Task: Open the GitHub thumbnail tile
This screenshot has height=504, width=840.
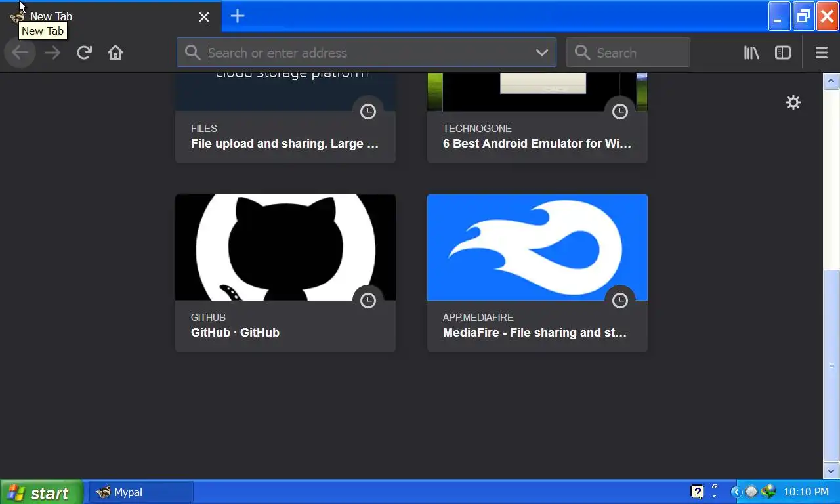Action: pos(285,247)
